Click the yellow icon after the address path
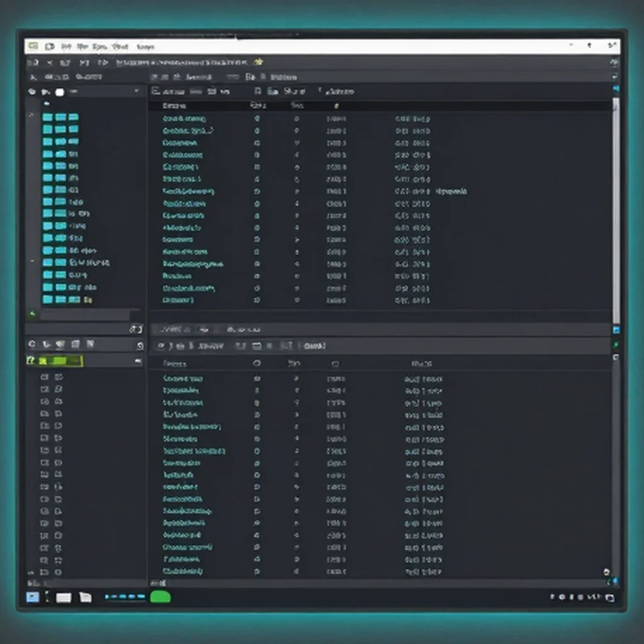The width and height of the screenshot is (644, 644). click(x=258, y=62)
